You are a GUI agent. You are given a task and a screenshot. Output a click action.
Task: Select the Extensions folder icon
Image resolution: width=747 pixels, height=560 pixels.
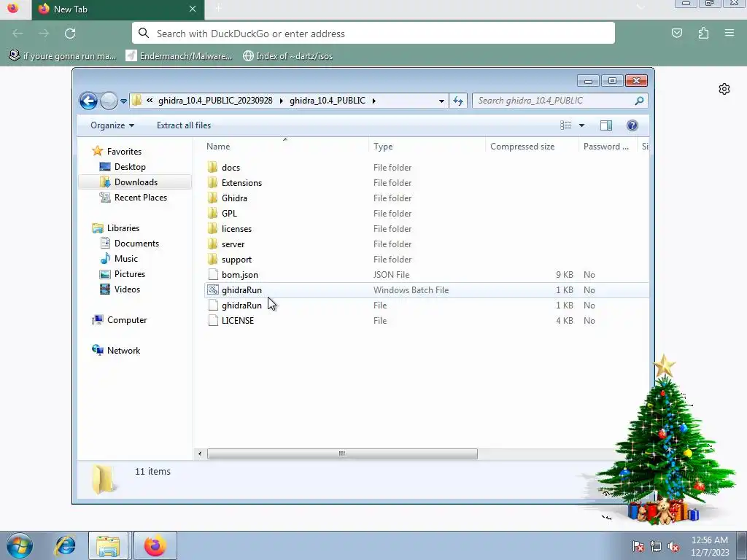pos(213,183)
